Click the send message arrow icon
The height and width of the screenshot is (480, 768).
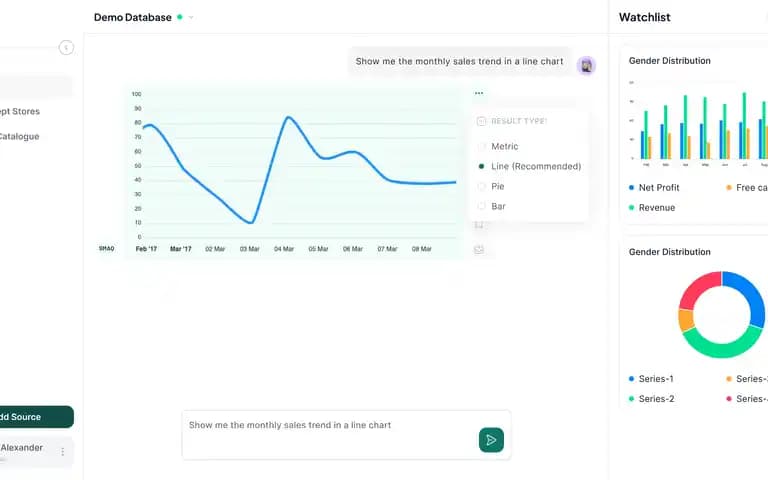click(491, 439)
